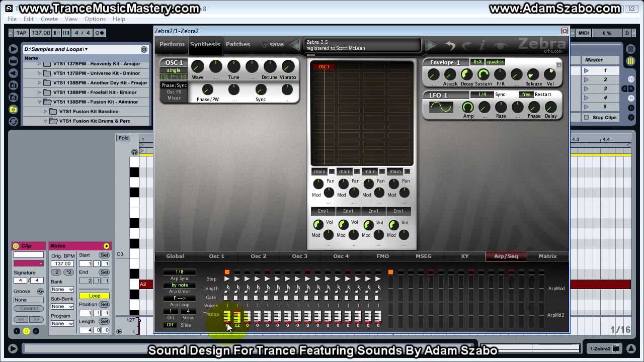Click the LFO 1 sine waveform display
The image size is (644, 362).
click(x=441, y=107)
